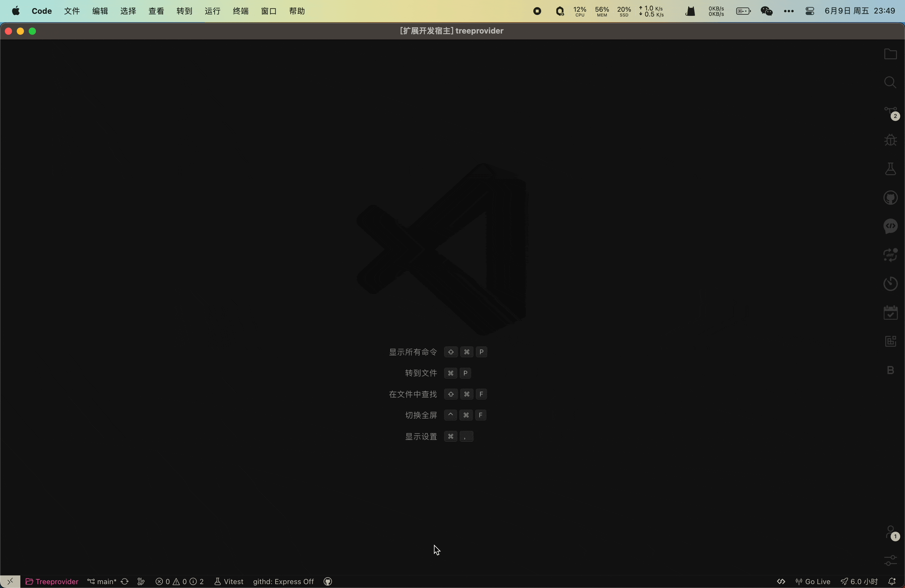The height and width of the screenshot is (588, 905).
Task: Open the Search view icon
Action: (x=891, y=83)
